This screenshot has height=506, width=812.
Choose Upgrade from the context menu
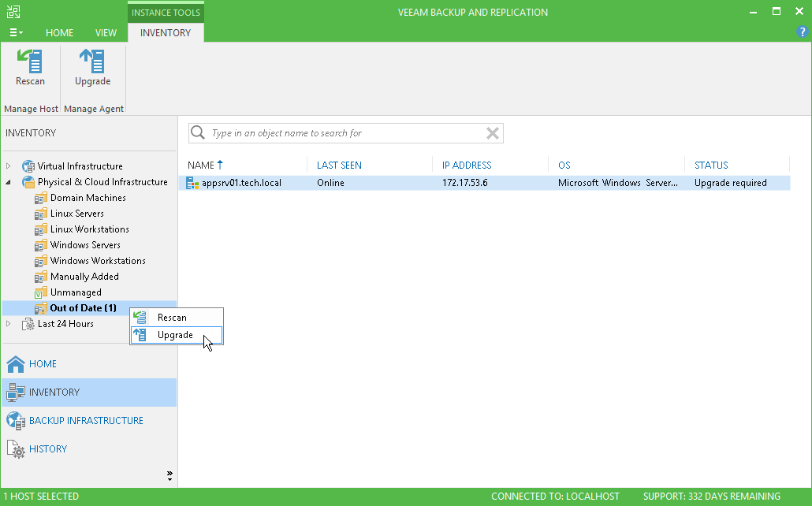(x=177, y=335)
